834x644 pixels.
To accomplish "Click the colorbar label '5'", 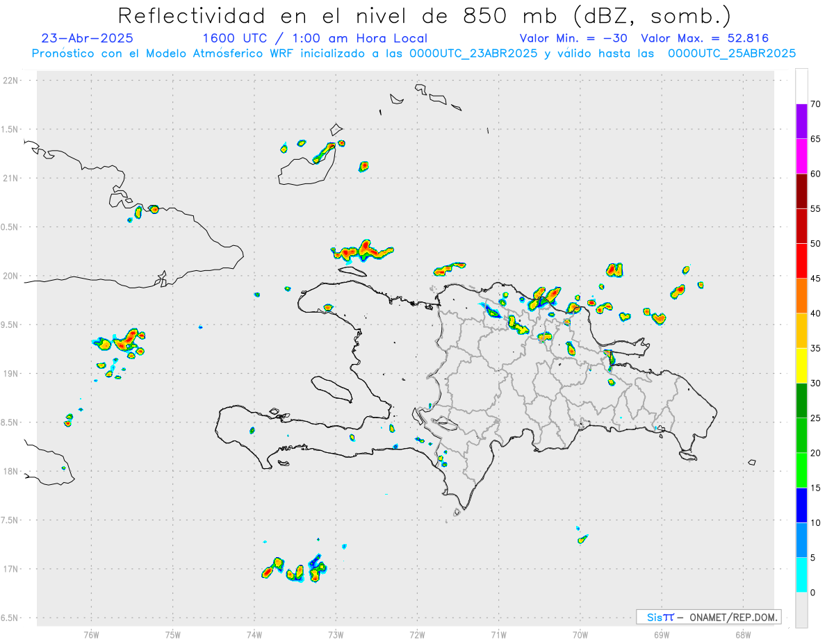I will [x=812, y=558].
